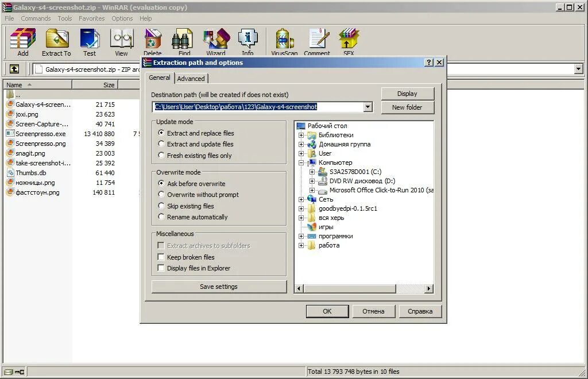Collapse the Компьютер tree node

pyautogui.click(x=301, y=163)
